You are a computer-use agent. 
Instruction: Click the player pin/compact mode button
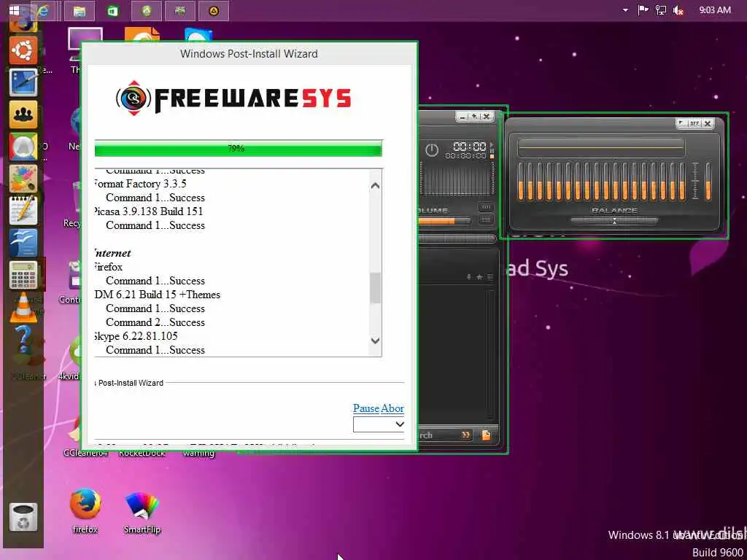pyautogui.click(x=474, y=116)
